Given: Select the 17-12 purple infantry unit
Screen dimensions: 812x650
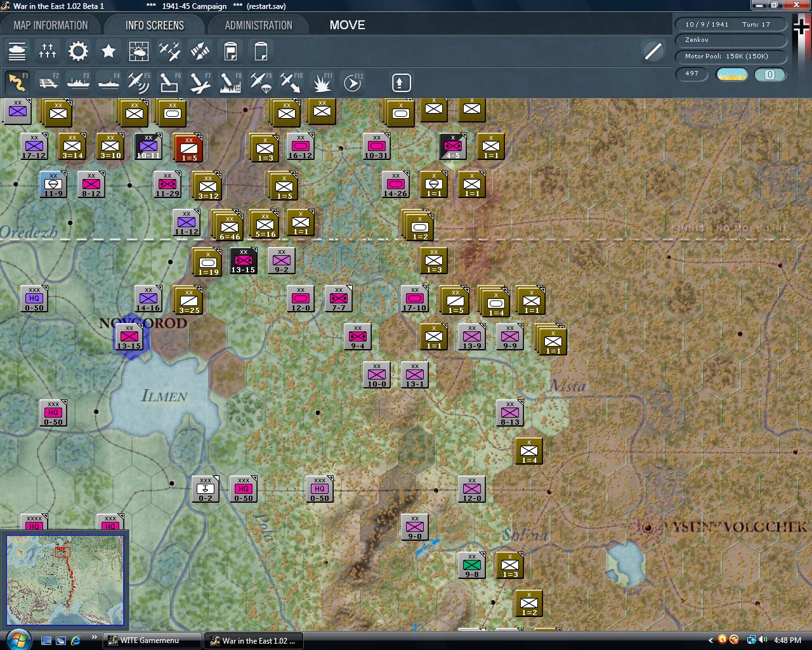Looking at the screenshot, I should tap(34, 147).
